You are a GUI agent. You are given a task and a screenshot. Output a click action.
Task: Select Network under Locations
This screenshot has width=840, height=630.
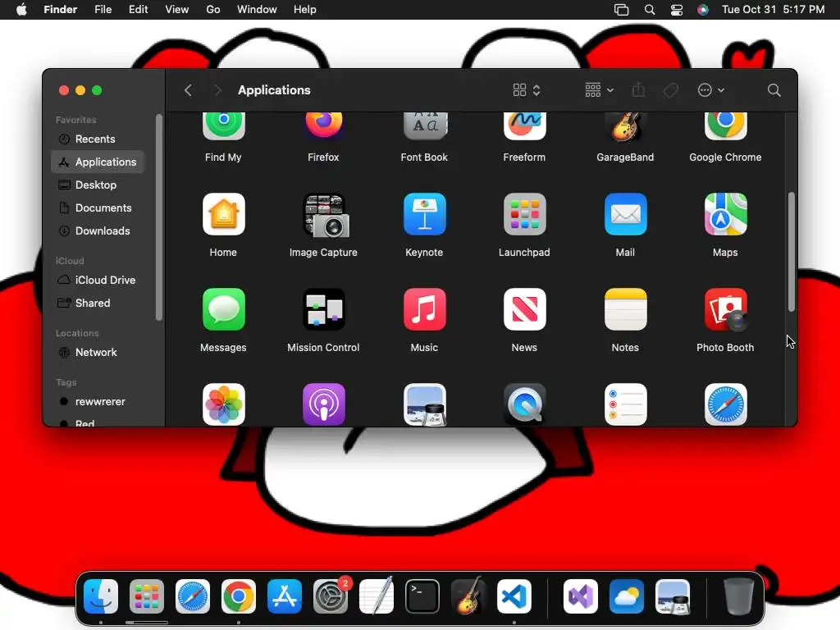coord(98,353)
